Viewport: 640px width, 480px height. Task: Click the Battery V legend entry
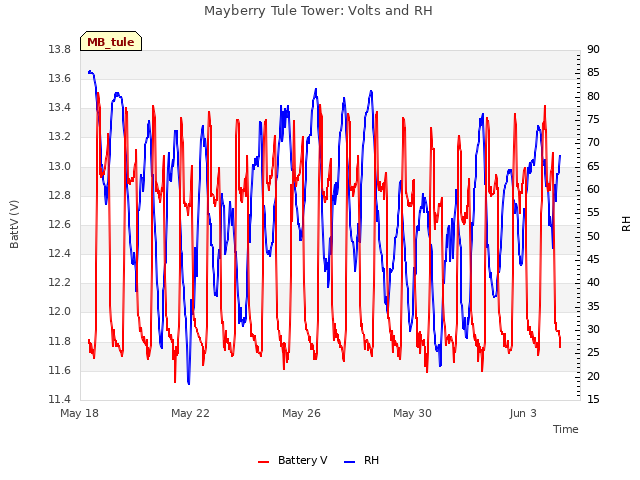point(292,460)
